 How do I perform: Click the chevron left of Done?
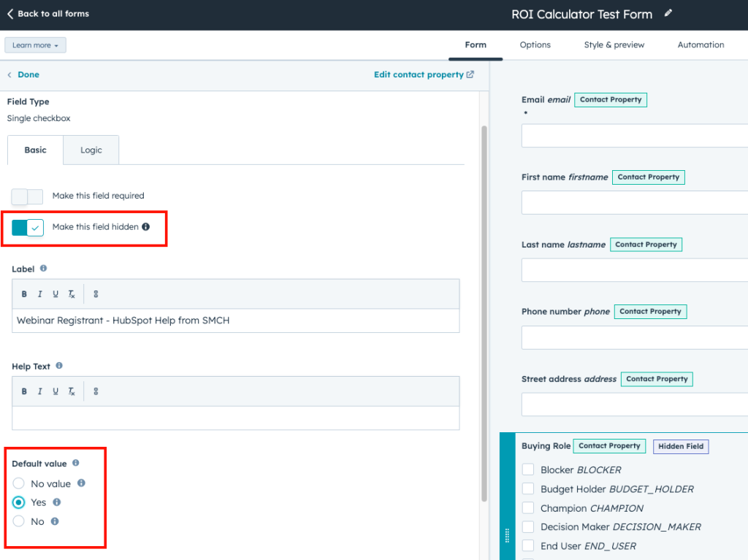pos(9,75)
